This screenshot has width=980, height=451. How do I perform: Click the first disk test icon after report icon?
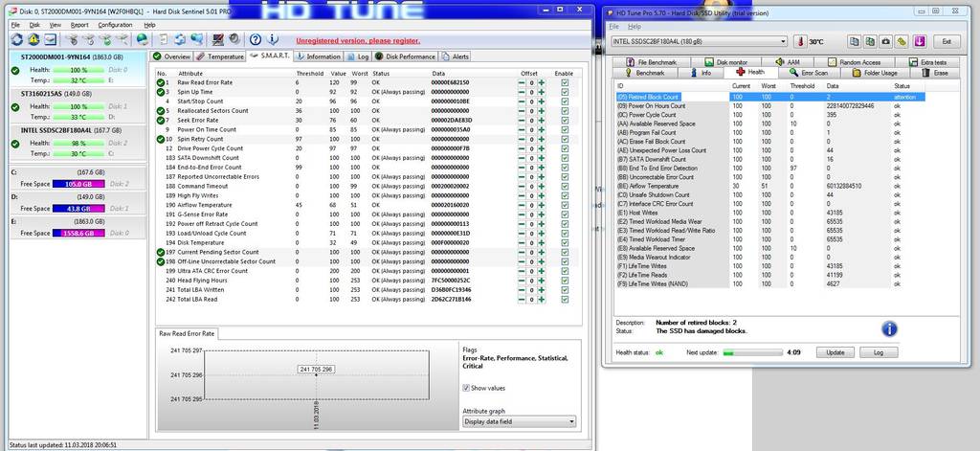coord(72,40)
